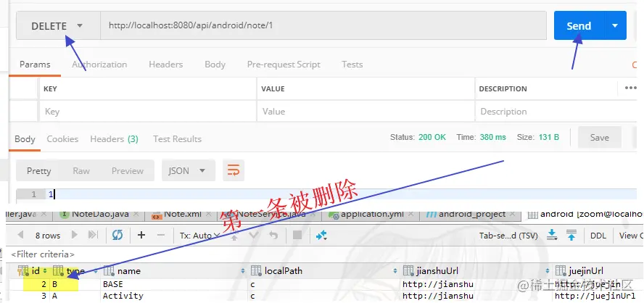
Task: Switch to the Params tab
Action: (x=35, y=65)
